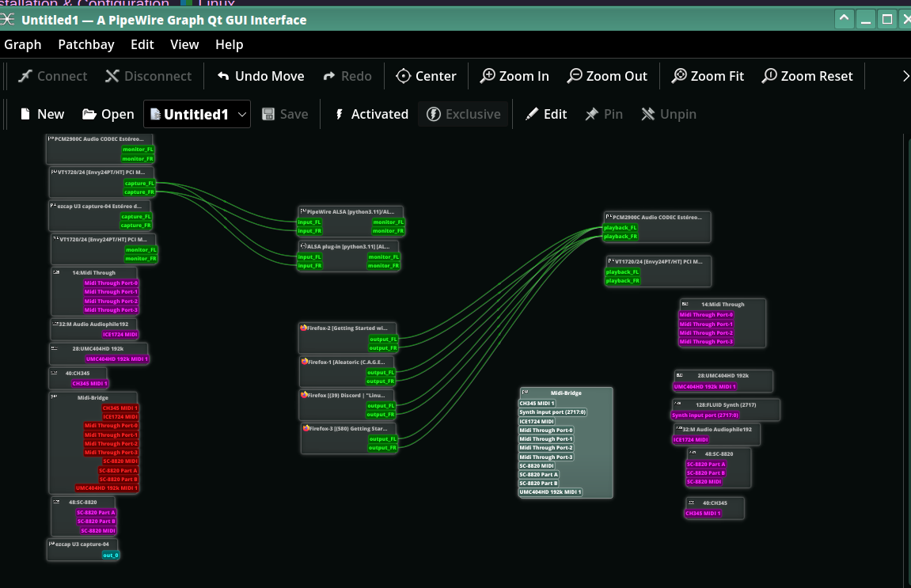Open the View menu
This screenshot has width=911, height=588.
click(x=184, y=45)
